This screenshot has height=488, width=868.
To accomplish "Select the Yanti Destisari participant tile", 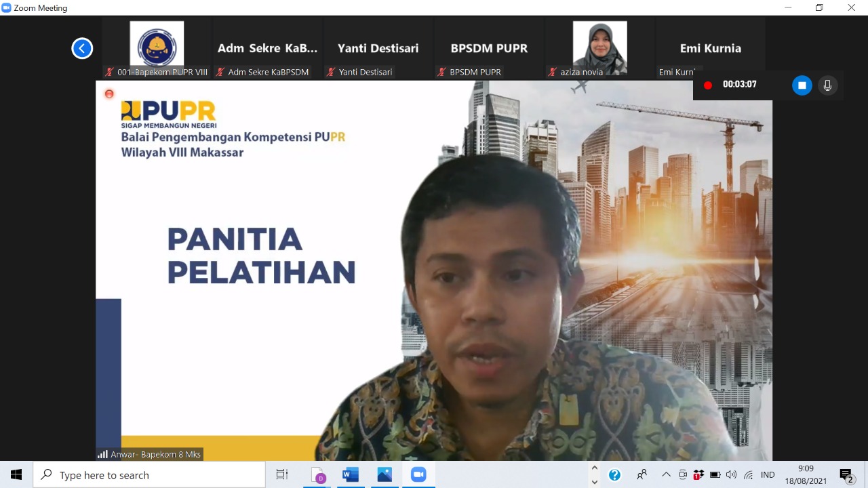I will [378, 48].
